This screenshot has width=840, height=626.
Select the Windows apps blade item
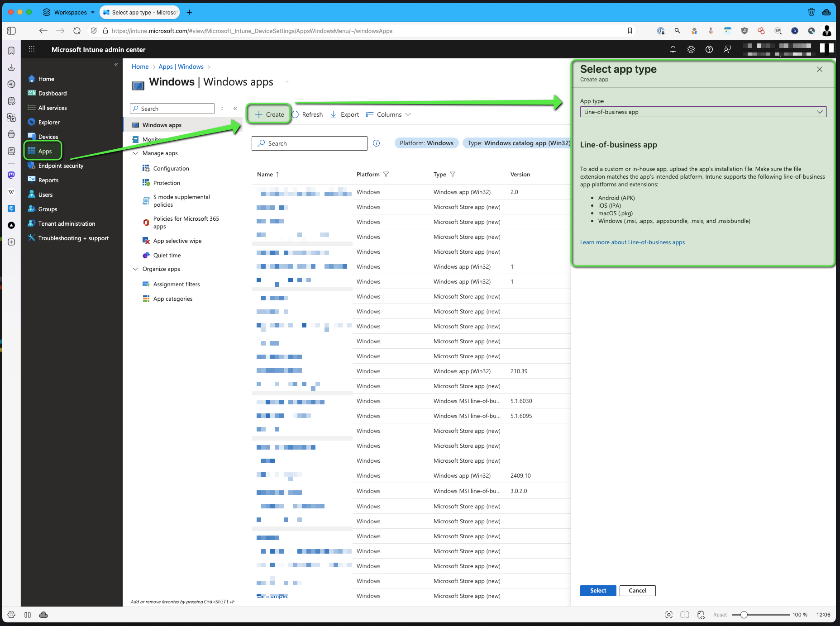coord(162,125)
